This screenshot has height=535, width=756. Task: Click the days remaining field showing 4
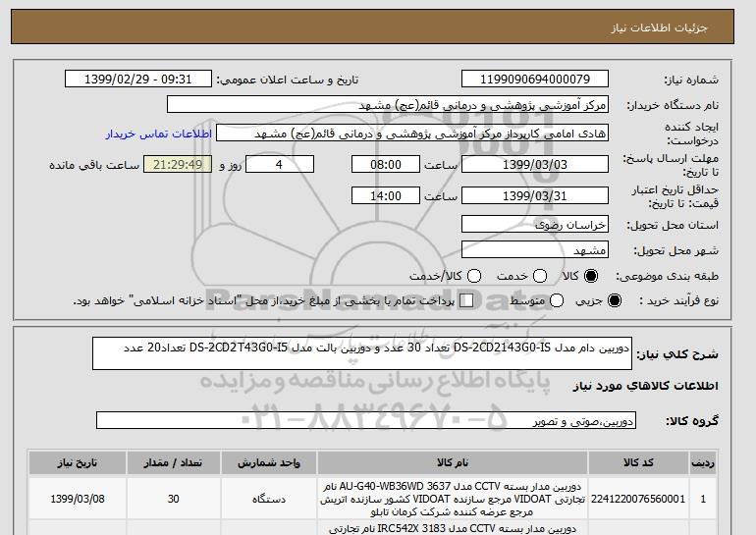[280, 164]
